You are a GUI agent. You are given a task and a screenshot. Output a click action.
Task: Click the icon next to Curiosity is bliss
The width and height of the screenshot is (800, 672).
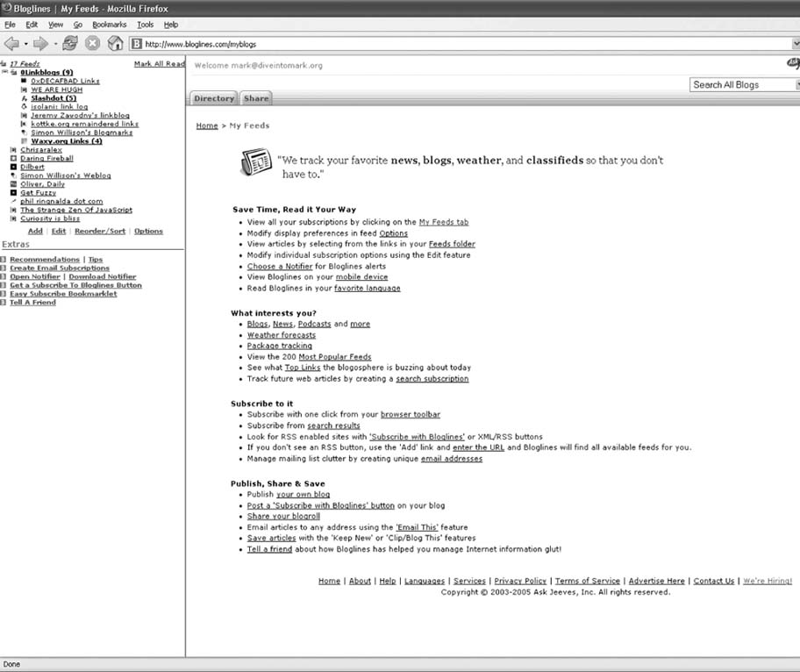13,218
